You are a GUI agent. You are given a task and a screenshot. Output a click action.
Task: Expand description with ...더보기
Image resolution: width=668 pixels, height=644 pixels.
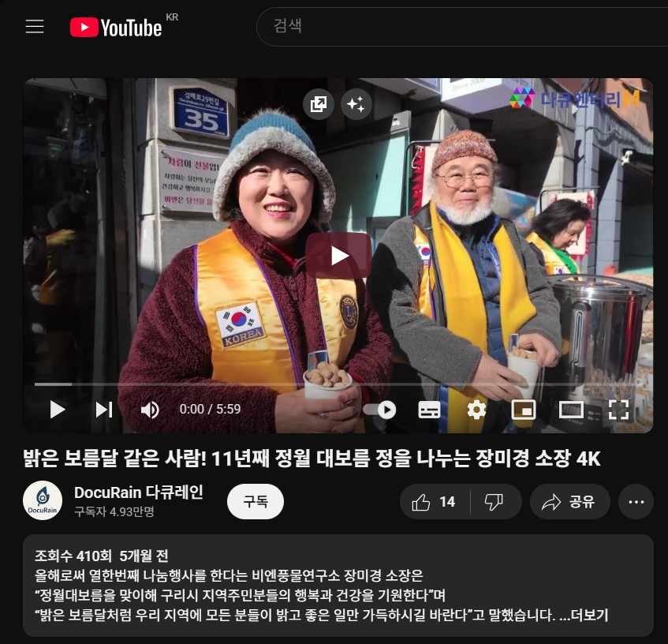(584, 616)
